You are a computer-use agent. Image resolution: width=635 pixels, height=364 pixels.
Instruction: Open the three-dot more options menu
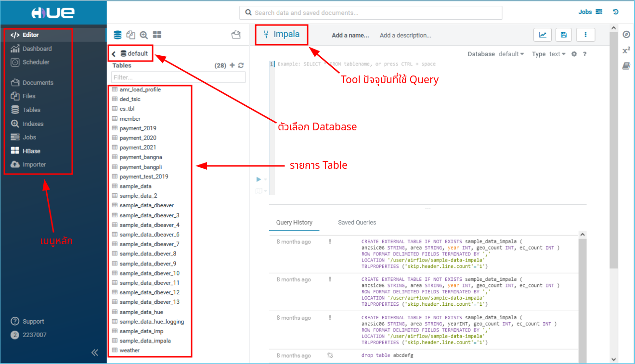585,35
